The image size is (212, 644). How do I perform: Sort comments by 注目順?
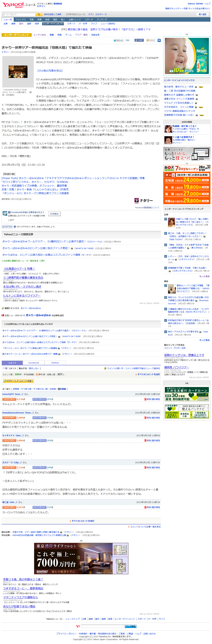pyautogui.click(x=52, y=389)
